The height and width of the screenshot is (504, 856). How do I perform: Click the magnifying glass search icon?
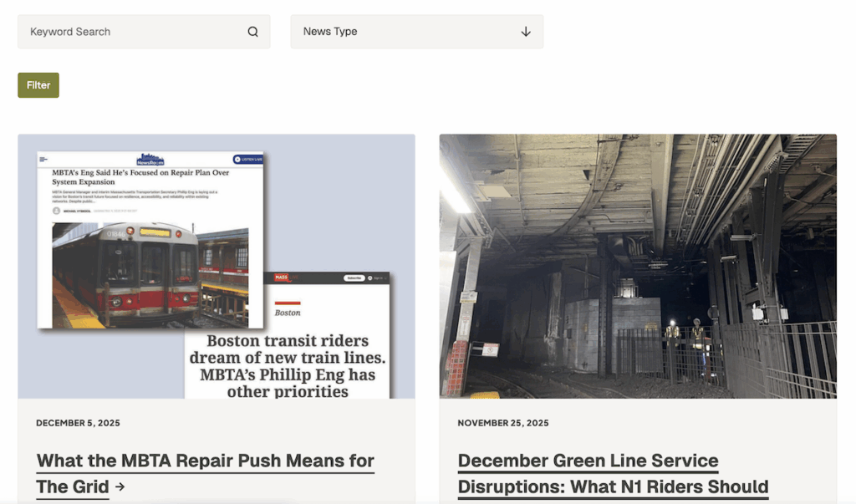click(x=252, y=32)
